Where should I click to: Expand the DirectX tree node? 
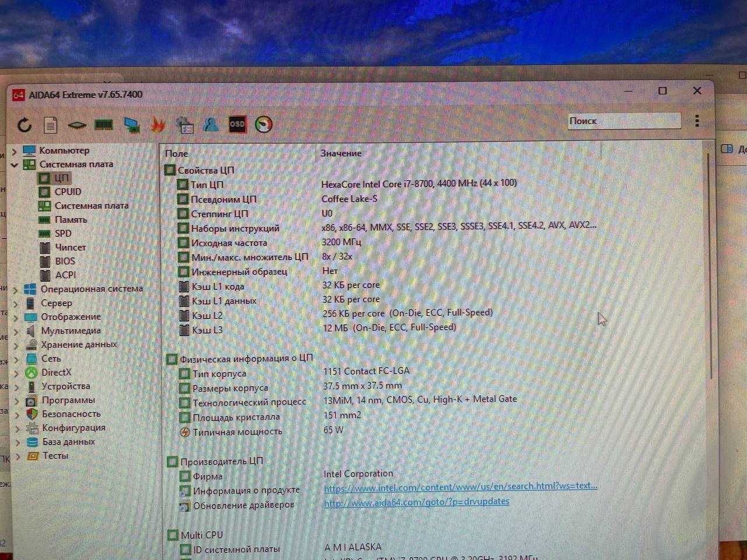16,373
